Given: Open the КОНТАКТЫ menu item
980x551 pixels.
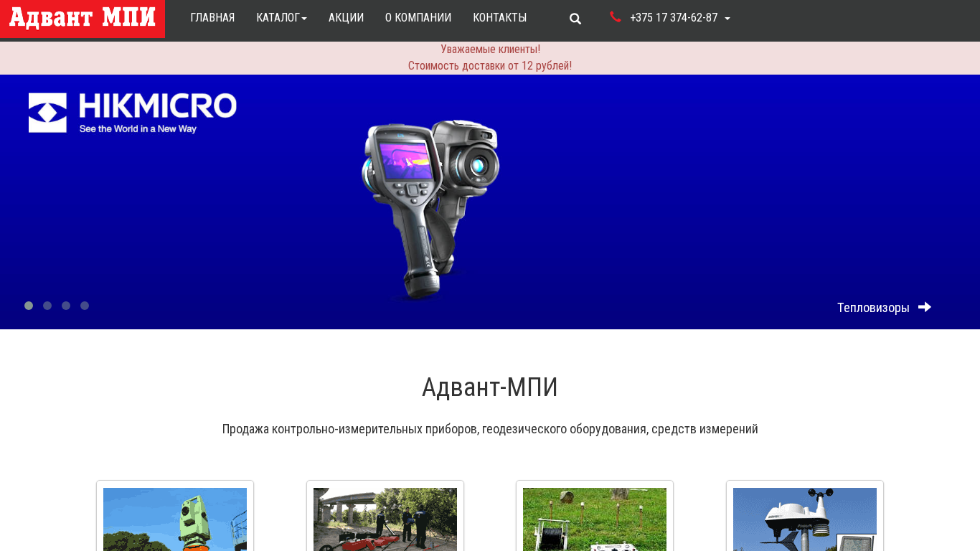Looking at the screenshot, I should 499,18.
